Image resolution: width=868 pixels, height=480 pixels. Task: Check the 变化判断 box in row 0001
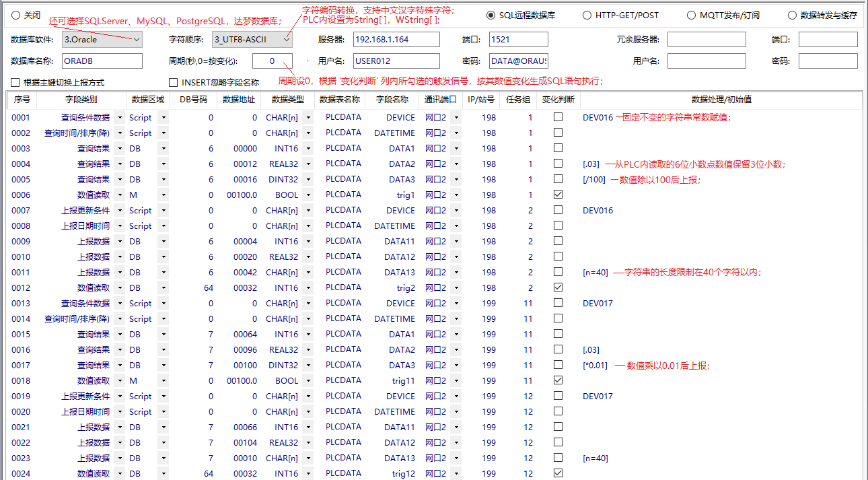click(x=558, y=117)
